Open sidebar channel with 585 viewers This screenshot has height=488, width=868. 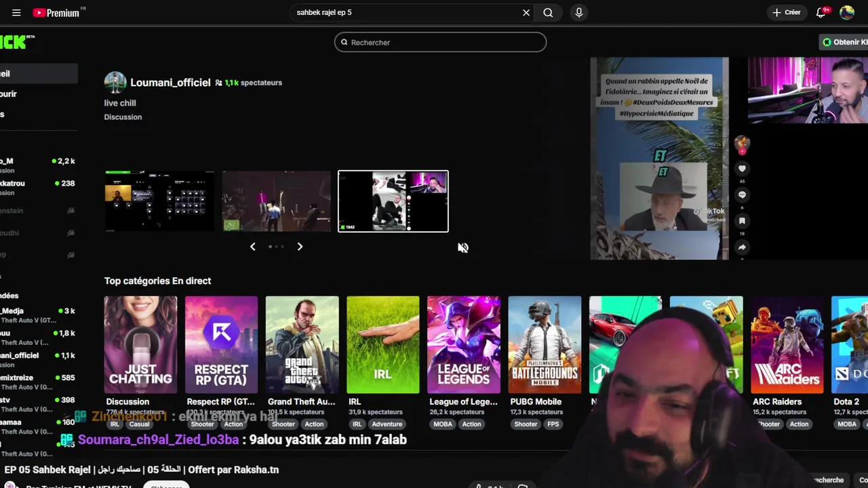37,382
